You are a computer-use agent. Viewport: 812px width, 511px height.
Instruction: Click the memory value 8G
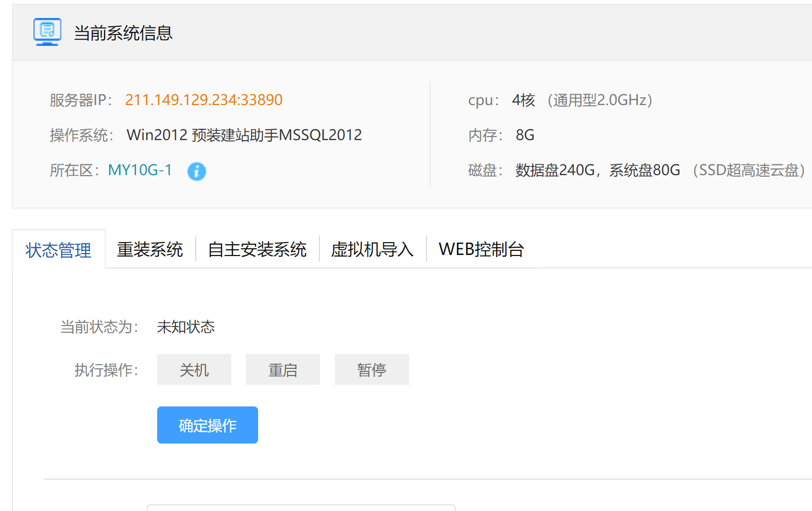coord(525,135)
